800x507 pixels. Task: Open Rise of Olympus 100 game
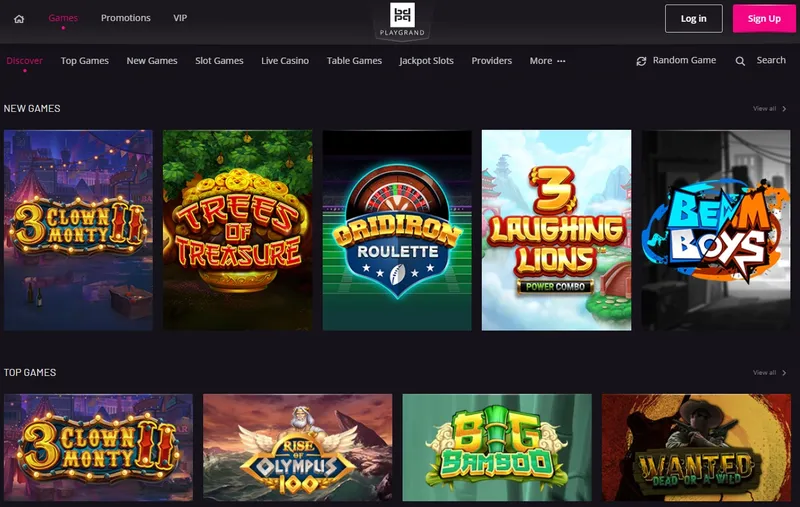pyautogui.click(x=298, y=447)
